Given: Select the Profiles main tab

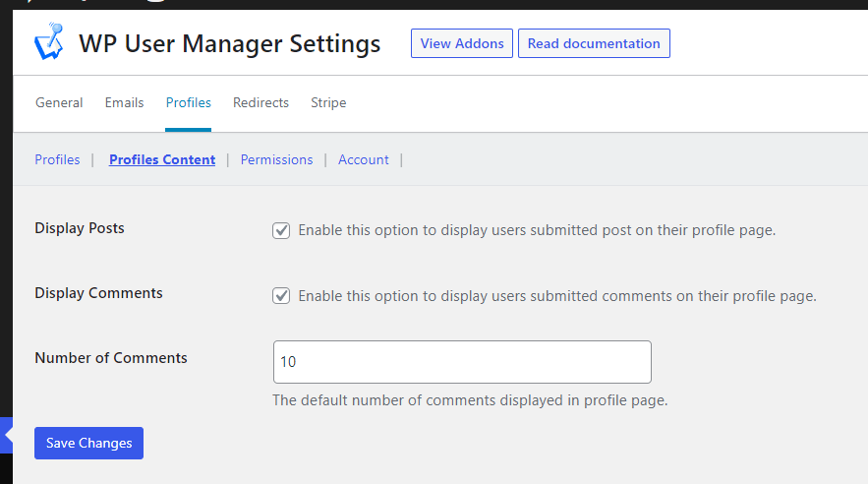Looking at the screenshot, I should 188,102.
